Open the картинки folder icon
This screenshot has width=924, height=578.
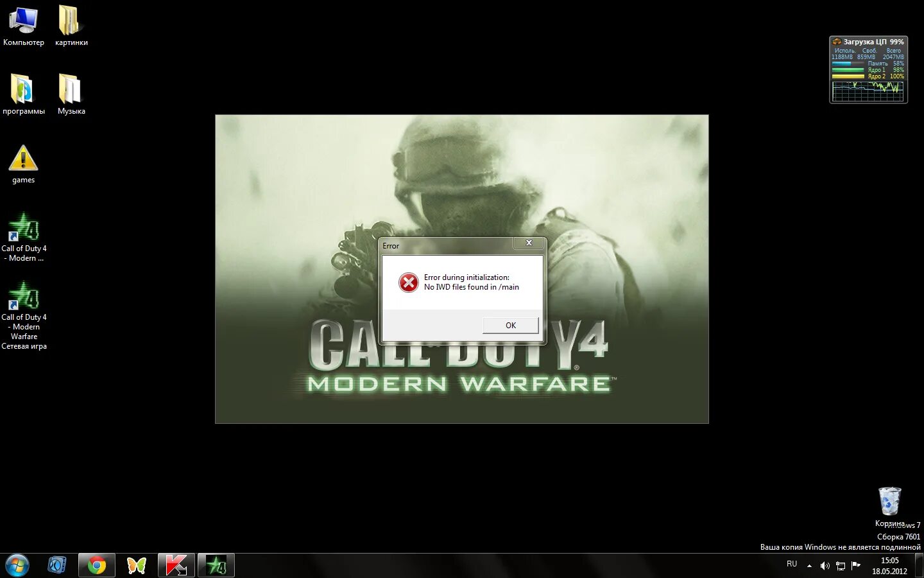71,26
